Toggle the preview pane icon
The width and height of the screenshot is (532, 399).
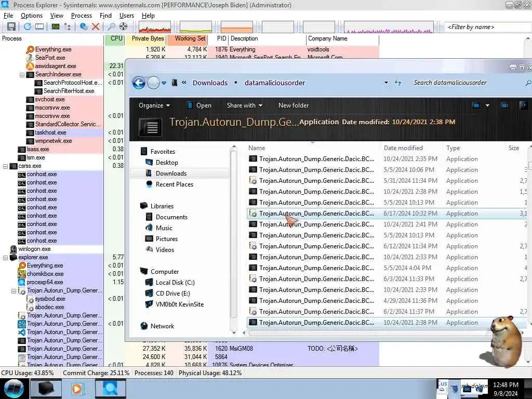(x=505, y=105)
